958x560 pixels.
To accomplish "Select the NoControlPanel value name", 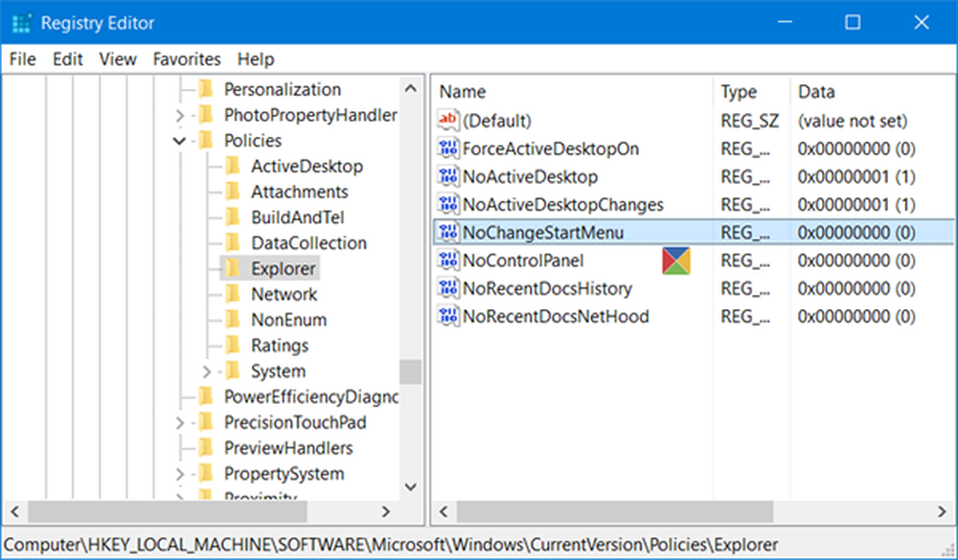I will point(523,260).
